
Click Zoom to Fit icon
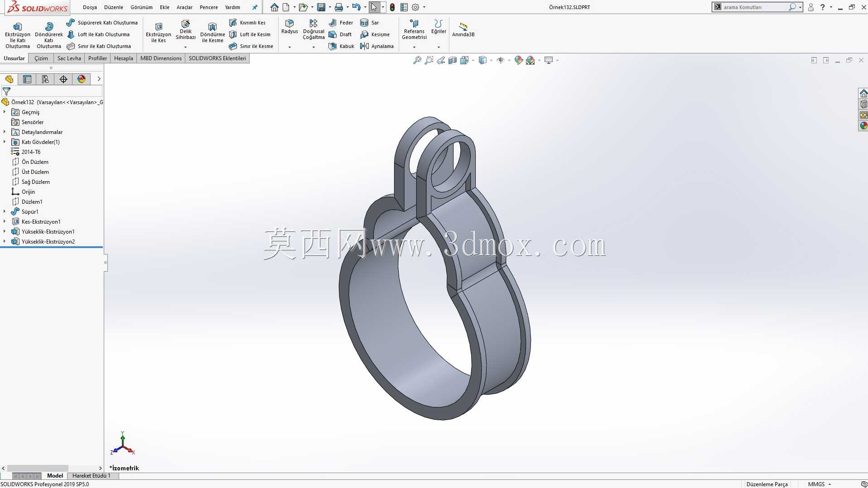click(x=417, y=60)
